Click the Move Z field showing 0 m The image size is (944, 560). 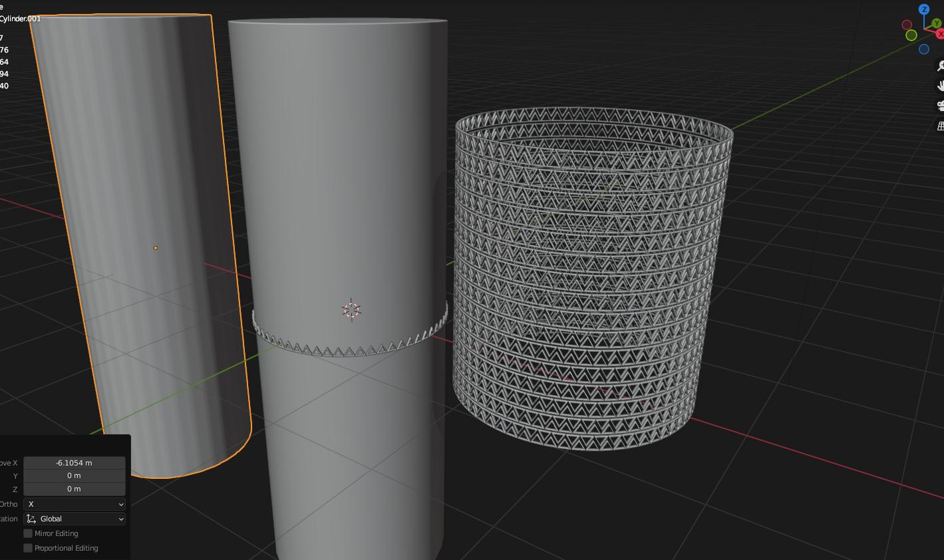[75, 489]
